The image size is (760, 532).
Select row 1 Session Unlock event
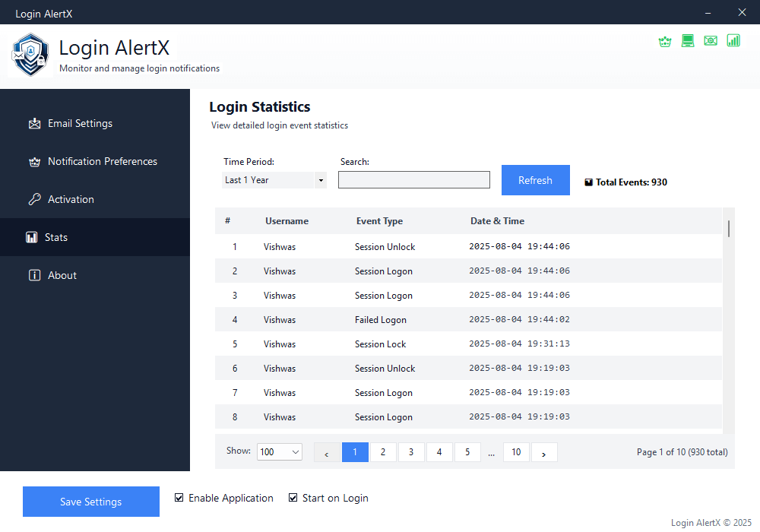point(469,246)
